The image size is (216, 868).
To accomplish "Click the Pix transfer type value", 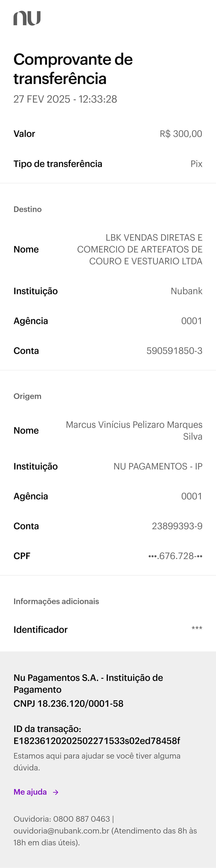I will tap(196, 164).
